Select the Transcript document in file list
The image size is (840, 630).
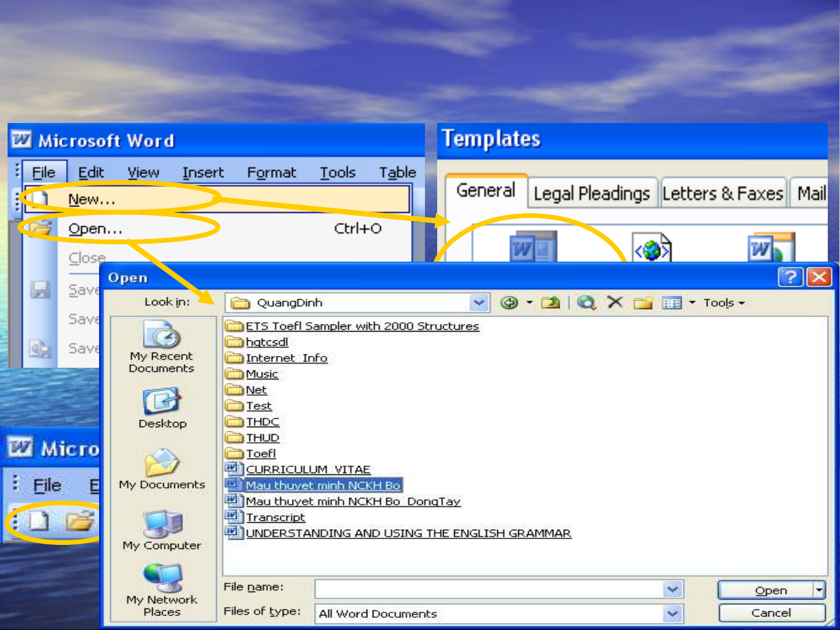(275, 517)
